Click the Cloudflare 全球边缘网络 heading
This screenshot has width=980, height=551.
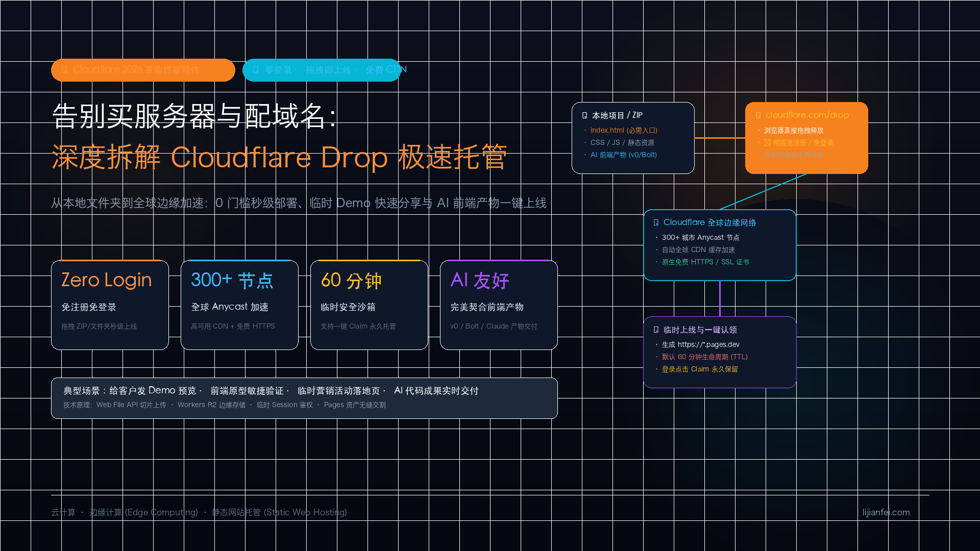710,222
